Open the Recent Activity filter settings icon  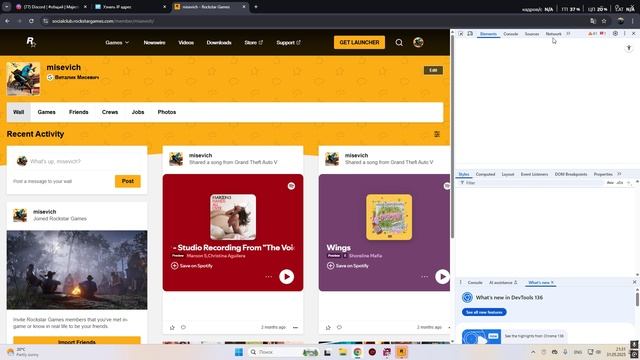point(437,134)
